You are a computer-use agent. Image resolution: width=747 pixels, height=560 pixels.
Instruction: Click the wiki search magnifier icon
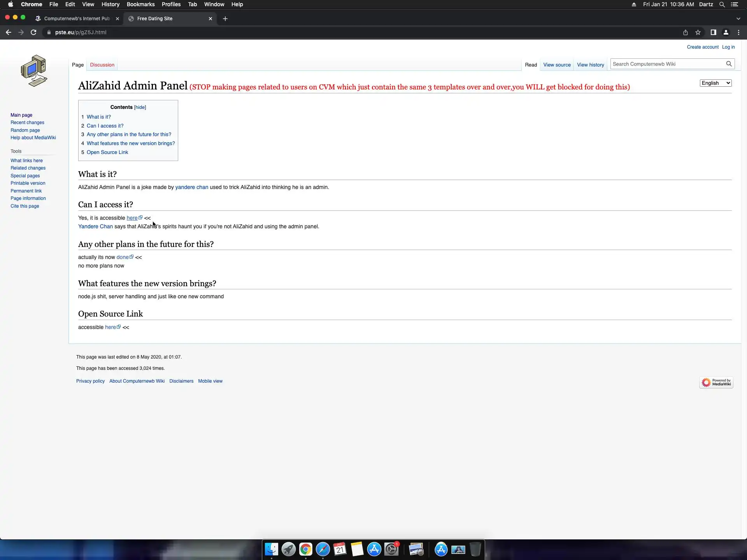pyautogui.click(x=729, y=64)
